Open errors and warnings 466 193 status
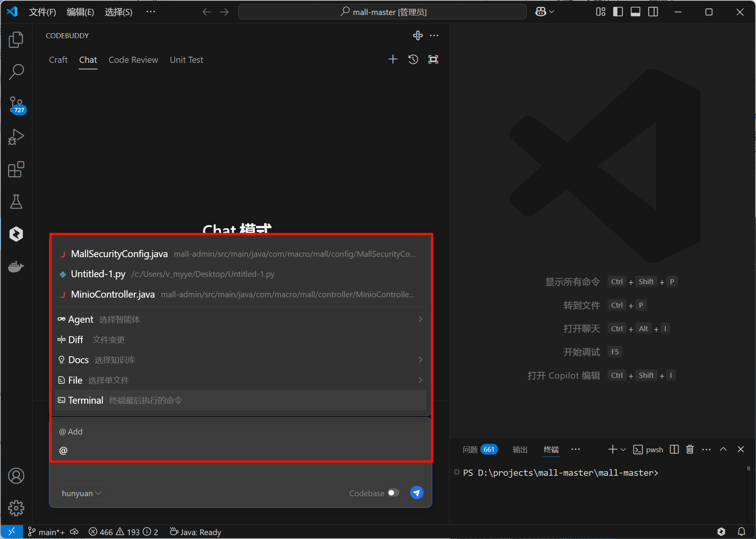The width and height of the screenshot is (756, 539). coord(123,532)
